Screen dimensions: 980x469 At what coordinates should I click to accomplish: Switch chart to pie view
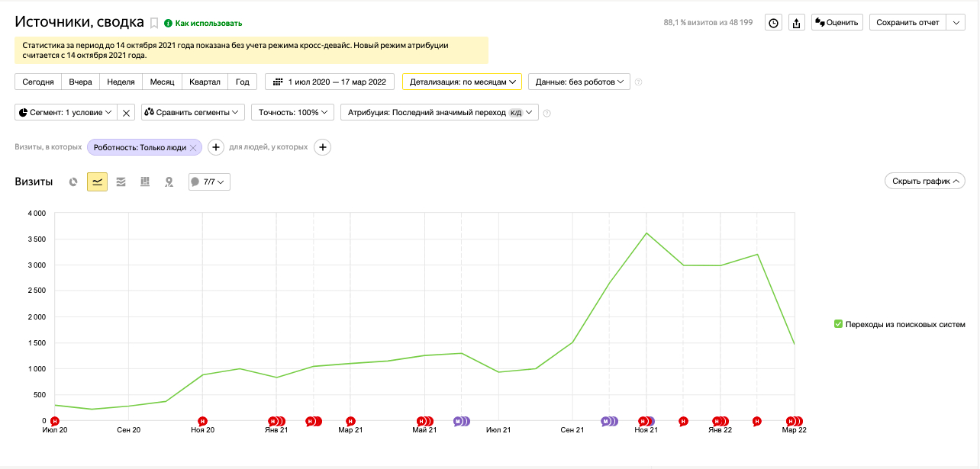(x=73, y=181)
